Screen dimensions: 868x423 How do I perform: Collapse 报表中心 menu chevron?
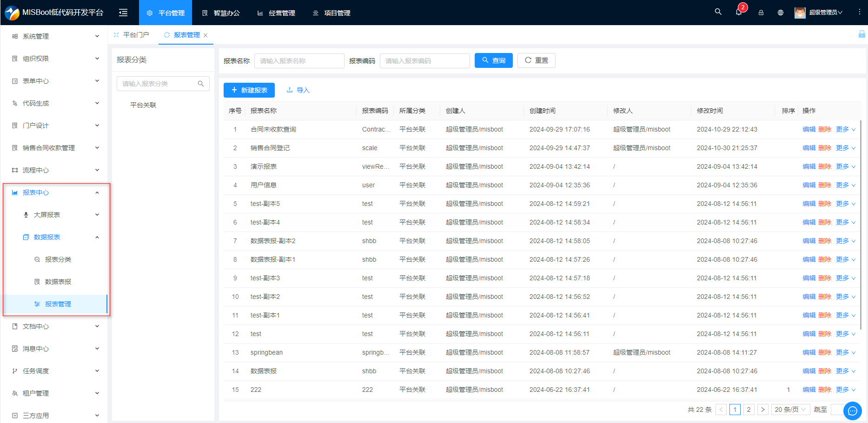click(97, 192)
